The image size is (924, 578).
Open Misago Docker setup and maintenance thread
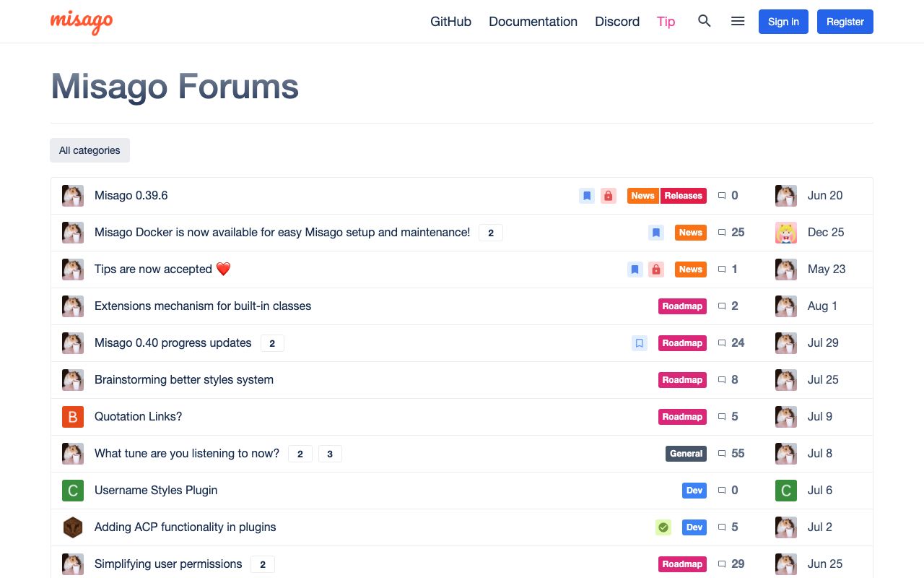pos(282,233)
